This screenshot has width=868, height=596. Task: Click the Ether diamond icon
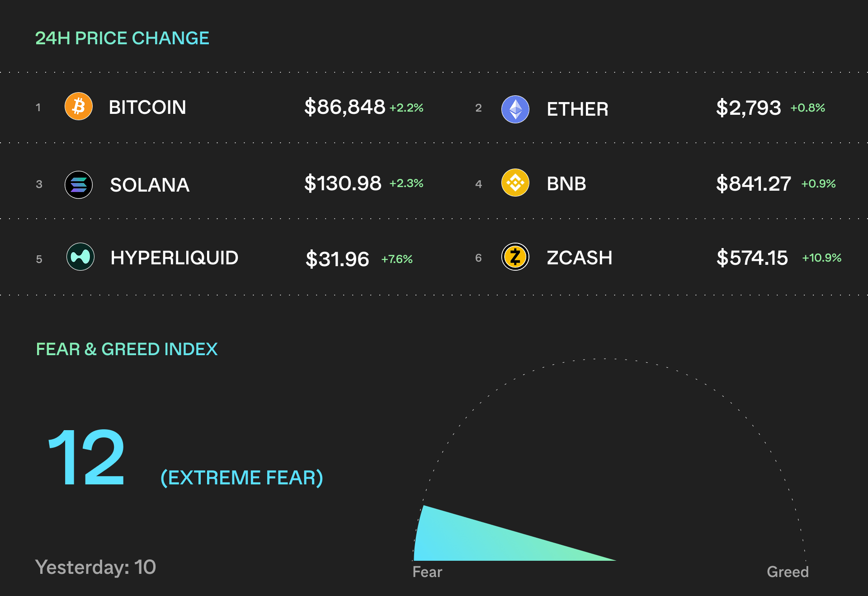[515, 109]
